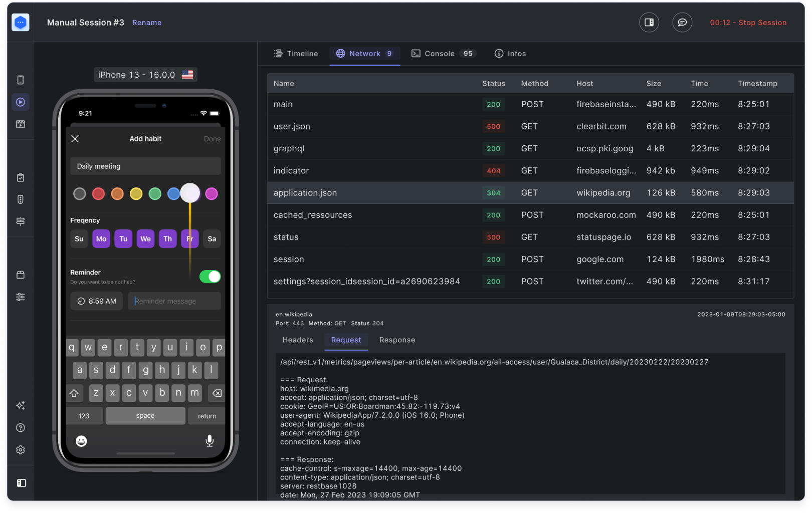Click the US flag icon beside device name
The width and height of the screenshot is (812, 513).
pos(187,75)
